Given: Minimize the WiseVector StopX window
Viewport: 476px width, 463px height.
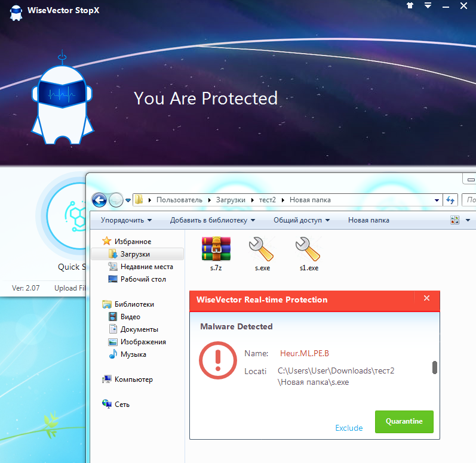Looking at the screenshot, I should (446, 6).
